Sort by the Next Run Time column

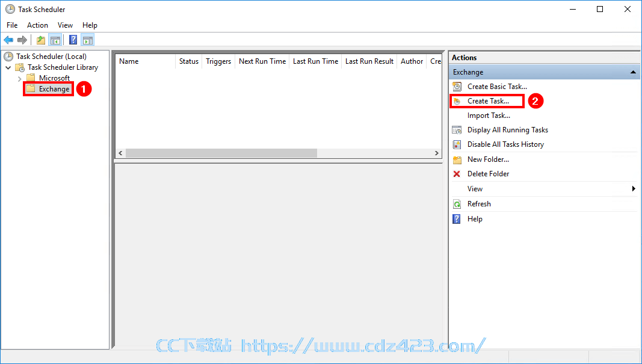pos(262,61)
